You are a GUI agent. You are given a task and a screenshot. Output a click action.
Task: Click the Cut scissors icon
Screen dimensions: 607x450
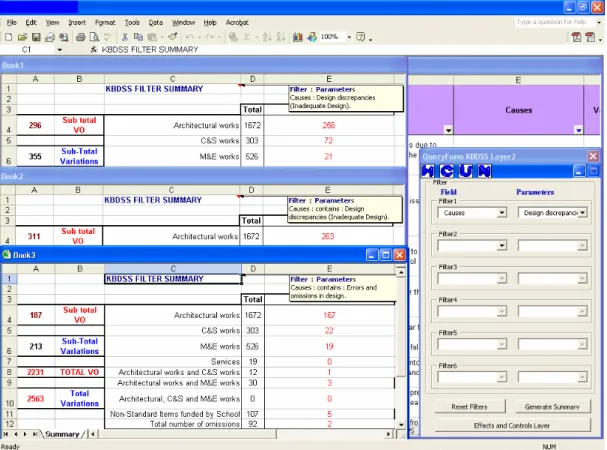pos(125,37)
